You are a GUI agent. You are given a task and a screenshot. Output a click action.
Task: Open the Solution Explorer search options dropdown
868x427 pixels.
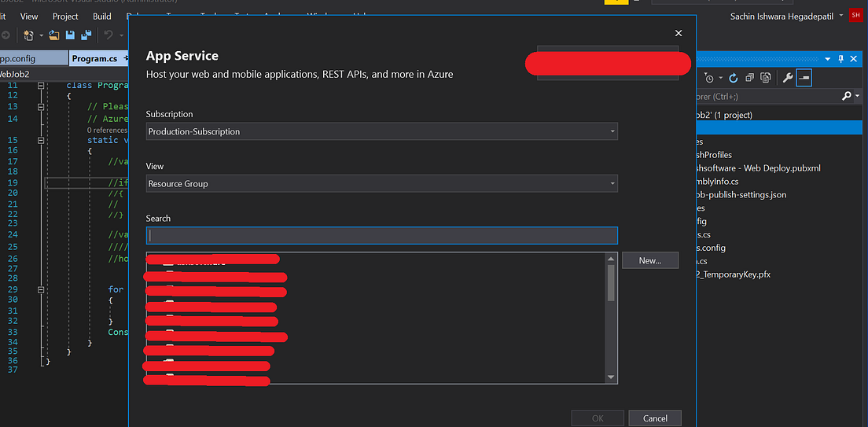click(858, 97)
